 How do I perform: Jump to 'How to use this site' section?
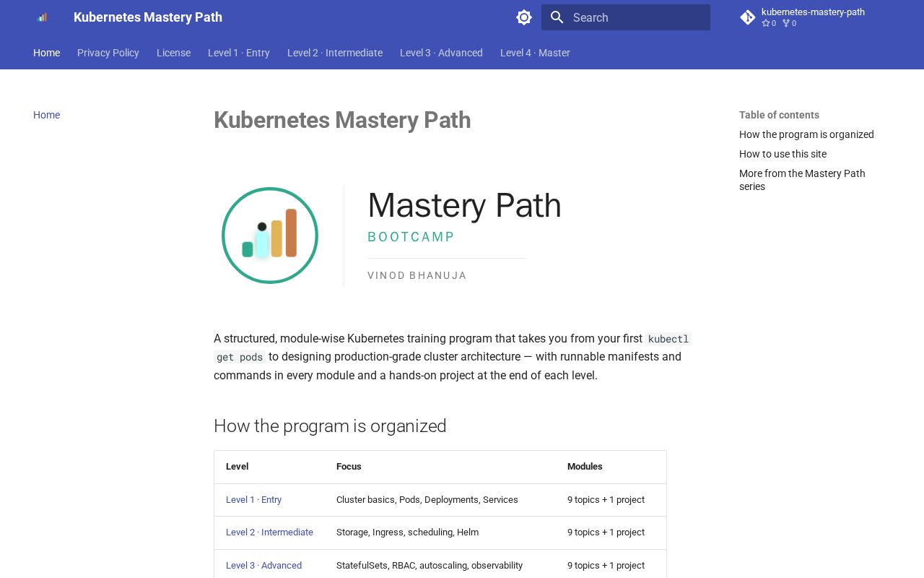tap(783, 154)
